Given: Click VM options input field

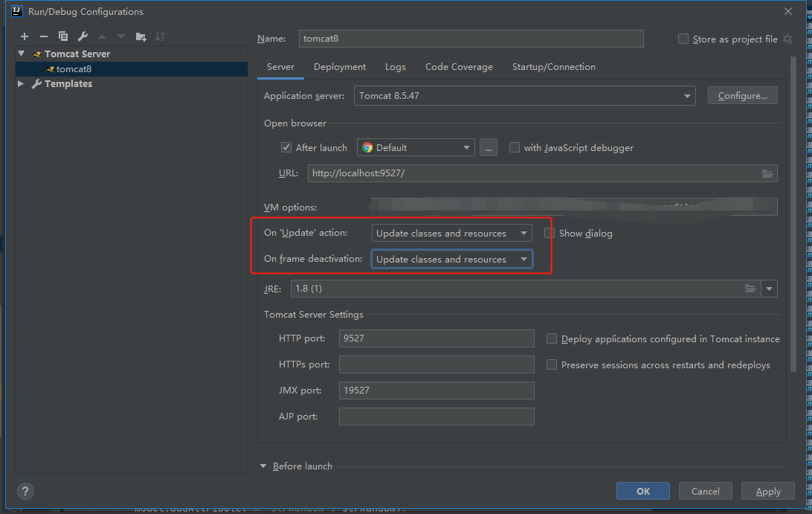Looking at the screenshot, I should pyautogui.click(x=574, y=207).
